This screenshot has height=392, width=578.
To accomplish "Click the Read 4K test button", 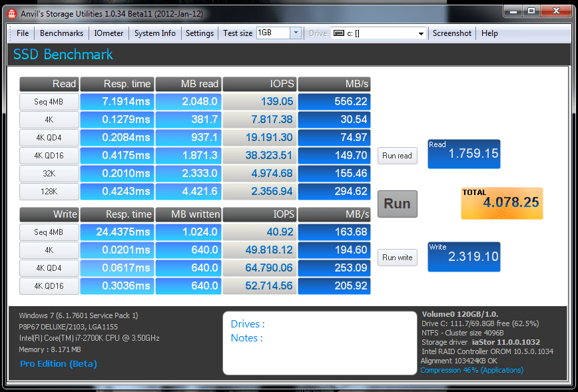I will (49, 120).
